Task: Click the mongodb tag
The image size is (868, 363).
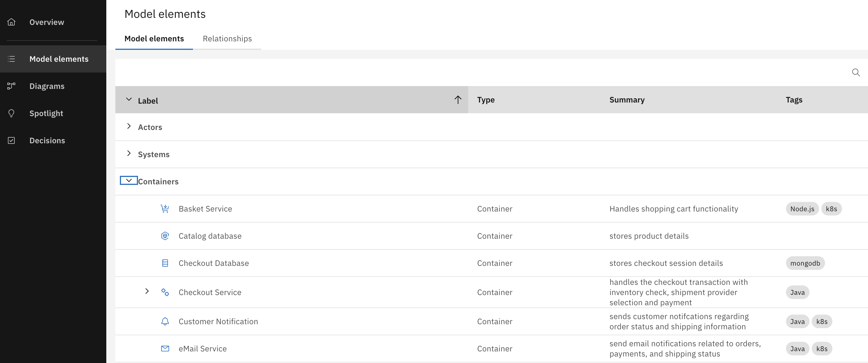Action: click(805, 263)
